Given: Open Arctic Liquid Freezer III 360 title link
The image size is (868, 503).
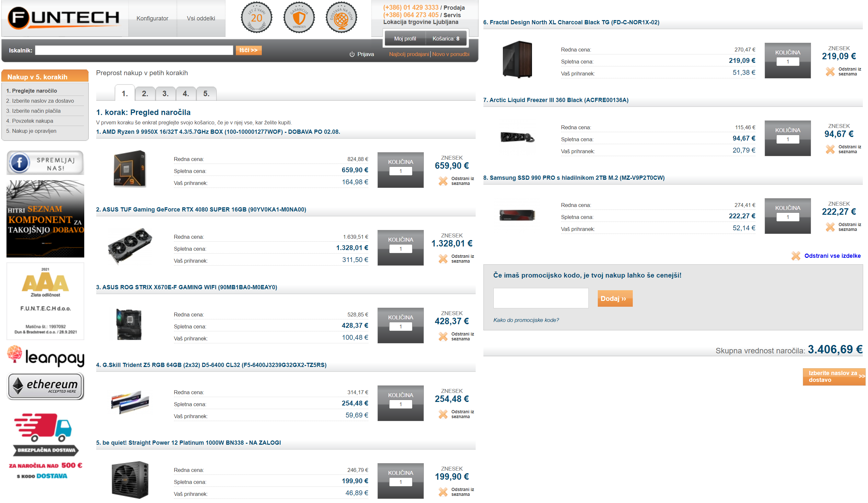Looking at the screenshot, I should tap(556, 100).
